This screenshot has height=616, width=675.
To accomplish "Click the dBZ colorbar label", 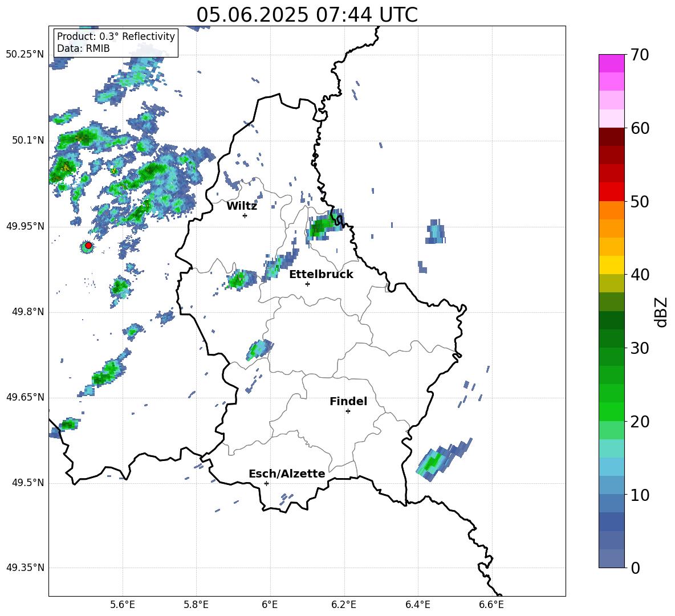I will pos(662,312).
